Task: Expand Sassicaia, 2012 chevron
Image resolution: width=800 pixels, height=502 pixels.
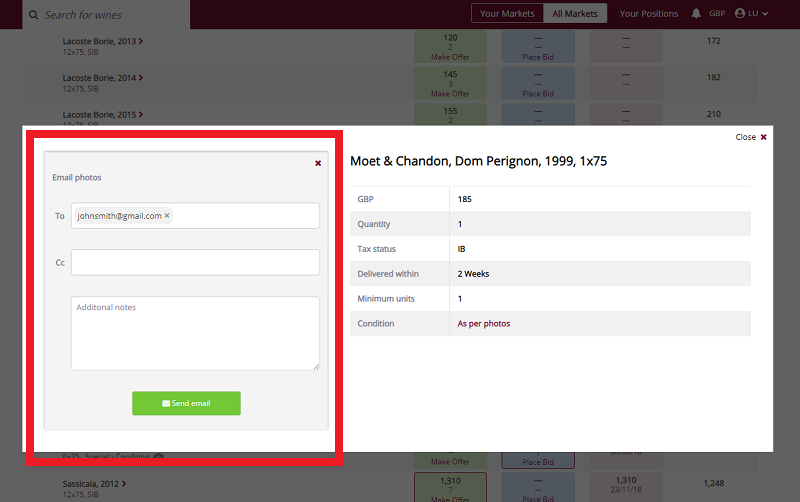Action: point(123,484)
